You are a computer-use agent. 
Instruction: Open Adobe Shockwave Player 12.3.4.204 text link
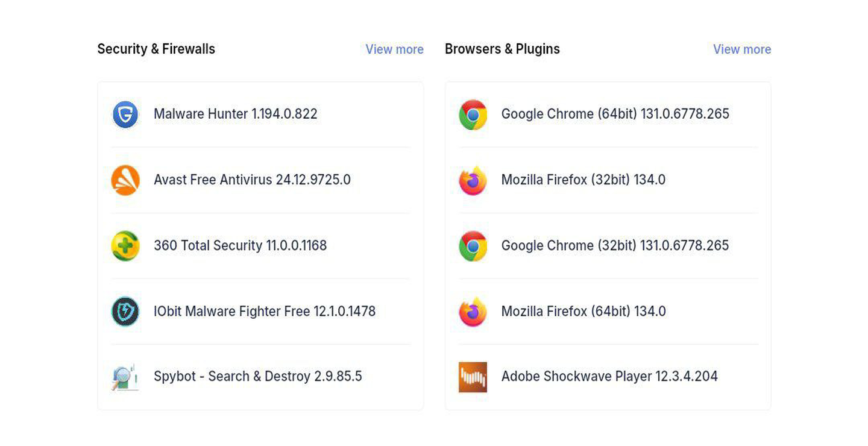tap(609, 377)
